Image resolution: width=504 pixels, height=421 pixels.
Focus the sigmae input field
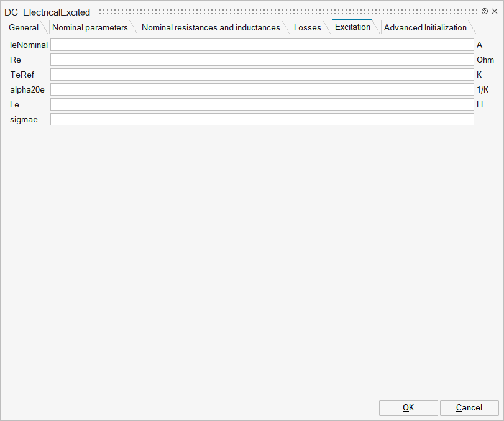pos(262,119)
